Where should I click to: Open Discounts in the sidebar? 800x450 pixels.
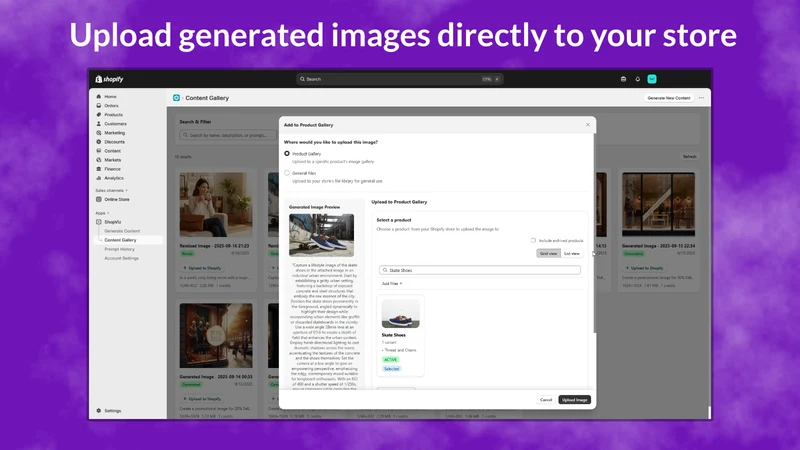pyautogui.click(x=114, y=142)
